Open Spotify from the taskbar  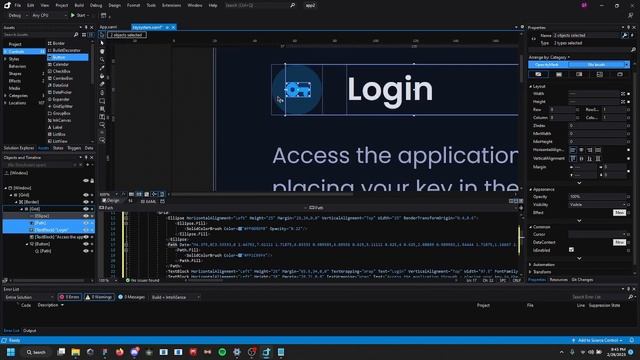(x=222, y=352)
